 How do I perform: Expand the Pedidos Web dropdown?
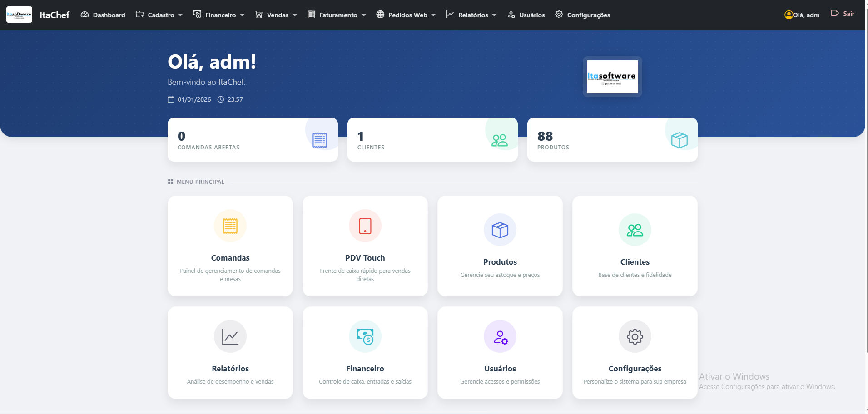tap(406, 15)
